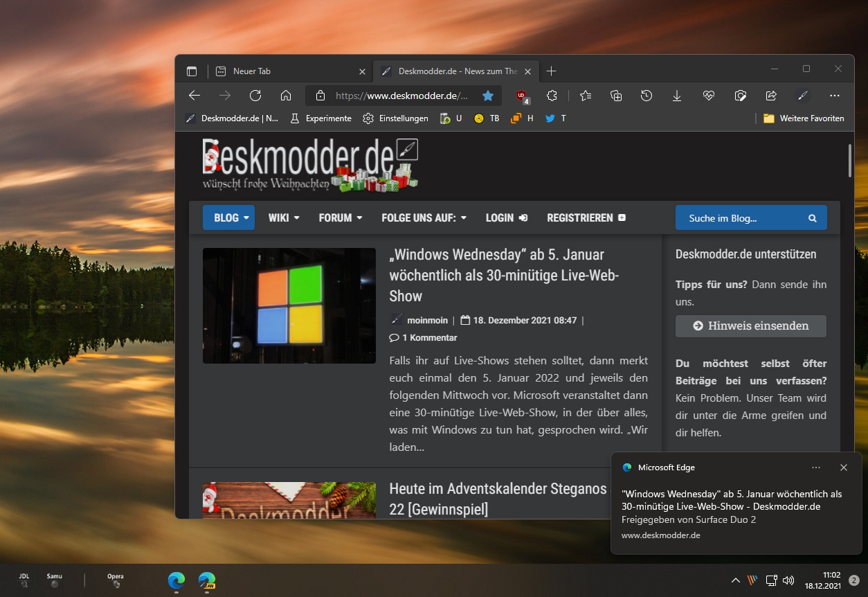Expand the FORUM menu
The image size is (868, 597).
pyautogui.click(x=341, y=217)
